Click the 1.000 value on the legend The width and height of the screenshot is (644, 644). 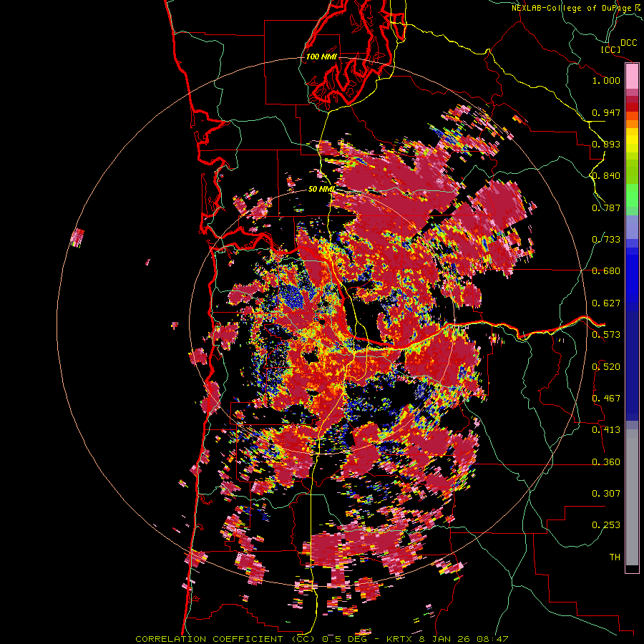click(606, 80)
